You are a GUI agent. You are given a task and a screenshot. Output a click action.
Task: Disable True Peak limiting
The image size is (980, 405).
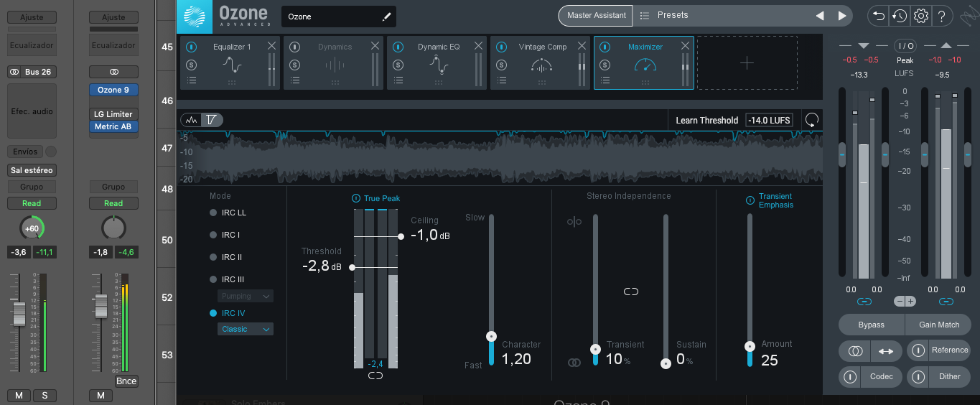[x=356, y=198]
